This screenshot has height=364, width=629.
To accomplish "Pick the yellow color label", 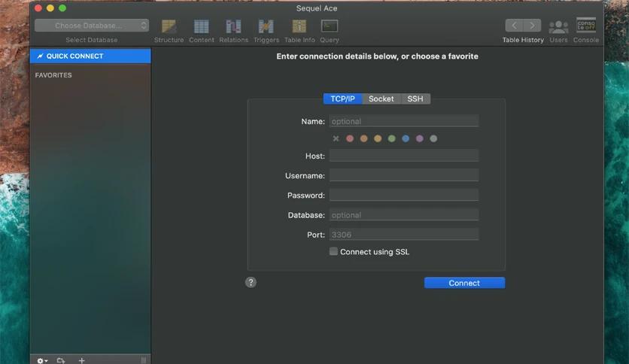I will tap(378, 138).
